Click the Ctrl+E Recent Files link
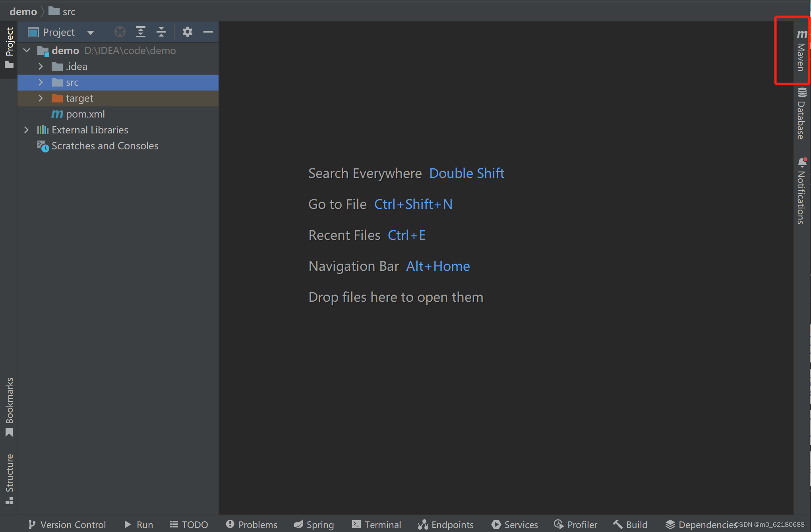The width and height of the screenshot is (811, 532). [x=406, y=235]
